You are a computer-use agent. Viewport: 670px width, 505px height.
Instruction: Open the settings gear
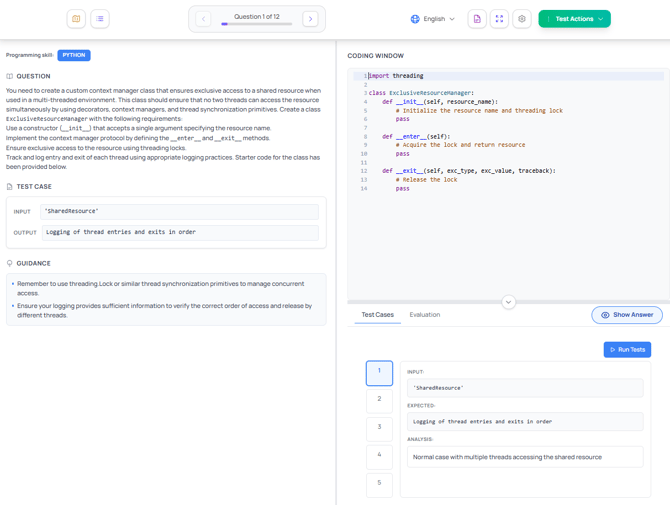tap(522, 19)
